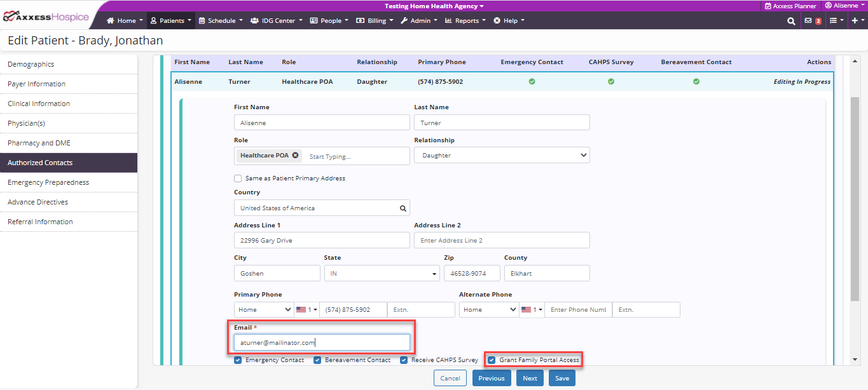Open the messages envelope icon
The height and width of the screenshot is (390, 868).
pos(808,21)
